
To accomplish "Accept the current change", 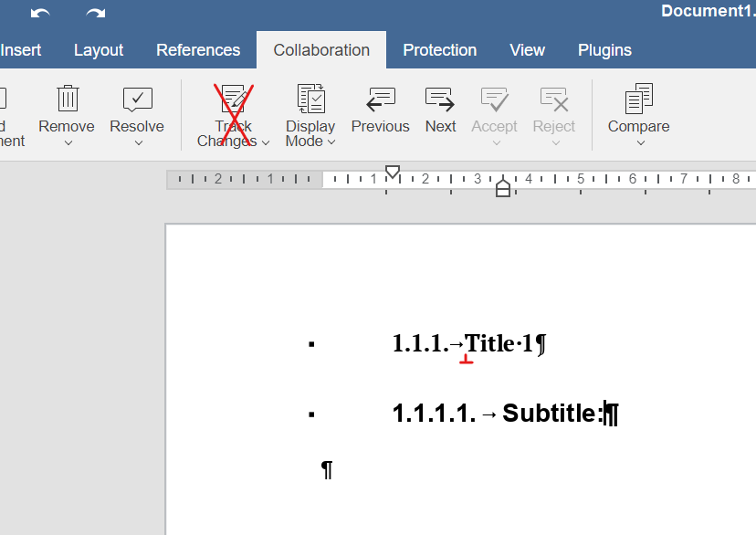I will pos(494,100).
